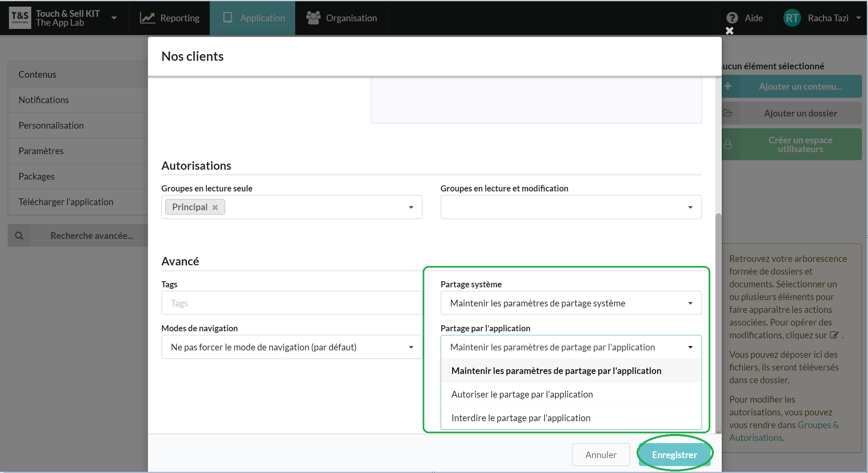Click the dialog vertical scrollbar
868x473 pixels.
pos(718,323)
